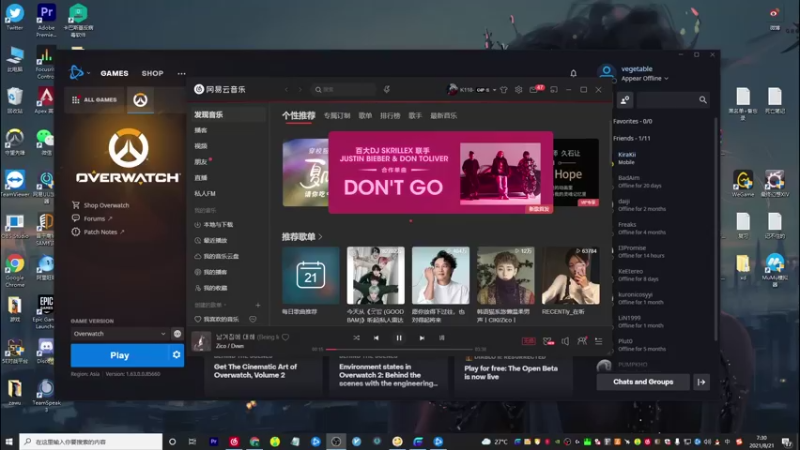This screenshot has width=800, height=450.
Task: Open Overwatch game version dropdown
Action: tap(119, 334)
